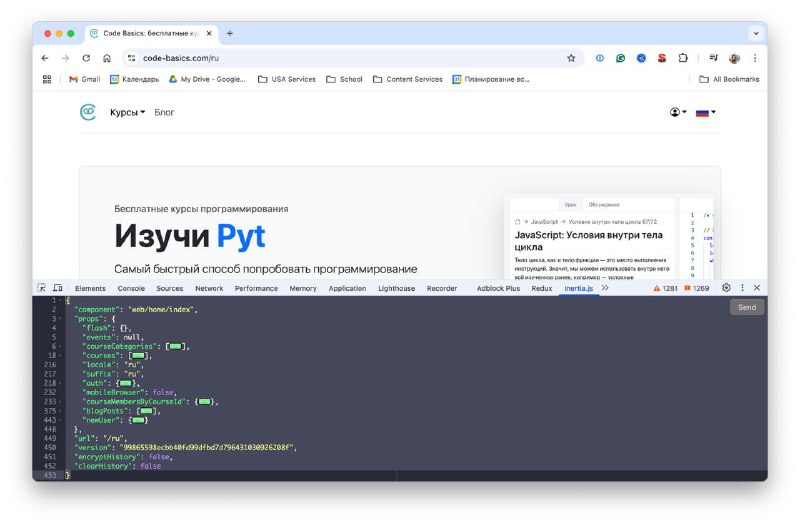Expand the collapsed blogPosts array
Viewport: 800px width, 524px height.
point(146,411)
